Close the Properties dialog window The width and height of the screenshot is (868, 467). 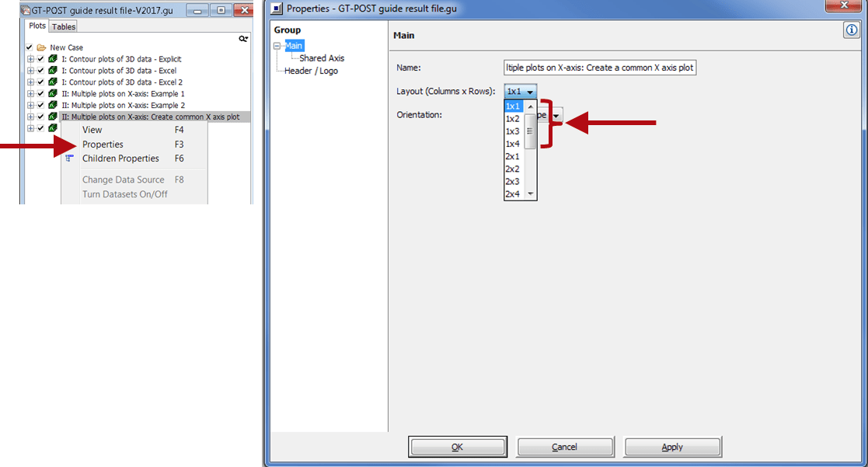click(845, 5)
